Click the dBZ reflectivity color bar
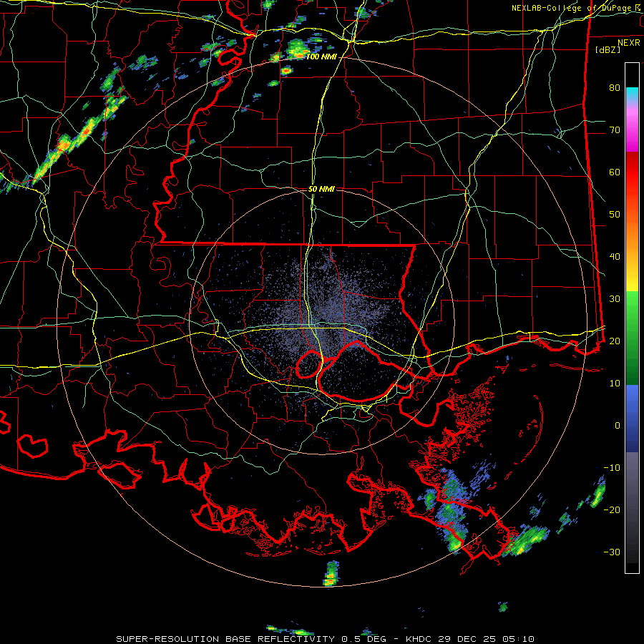The height and width of the screenshot is (644, 644). click(x=632, y=318)
